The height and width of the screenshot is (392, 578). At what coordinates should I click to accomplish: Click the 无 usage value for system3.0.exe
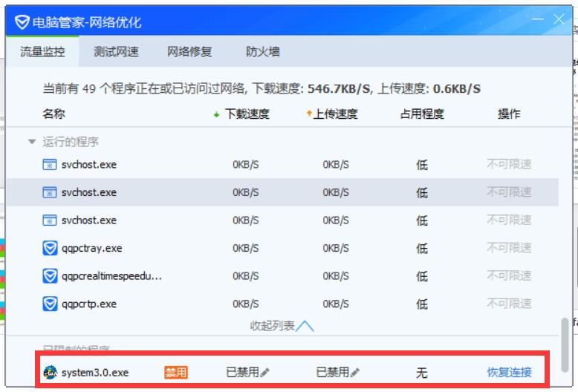point(422,373)
